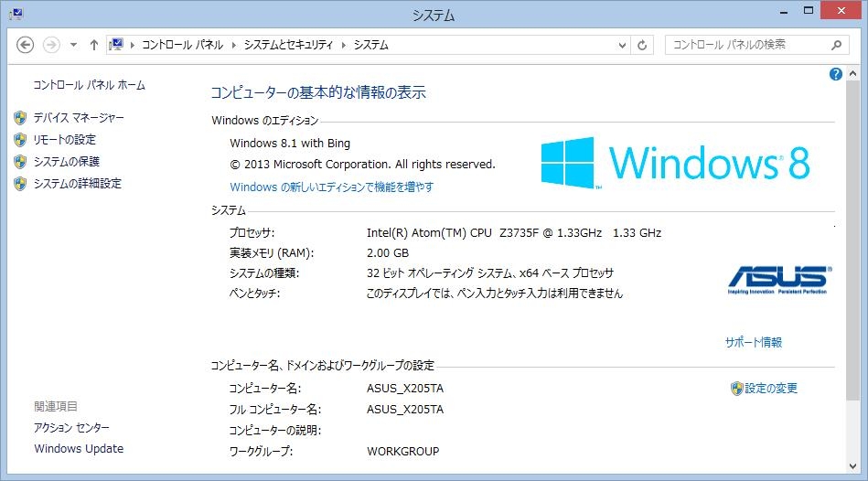Screen dimensions: 868x481
Task: Click システム breadcrumb item
Action: (x=371, y=45)
